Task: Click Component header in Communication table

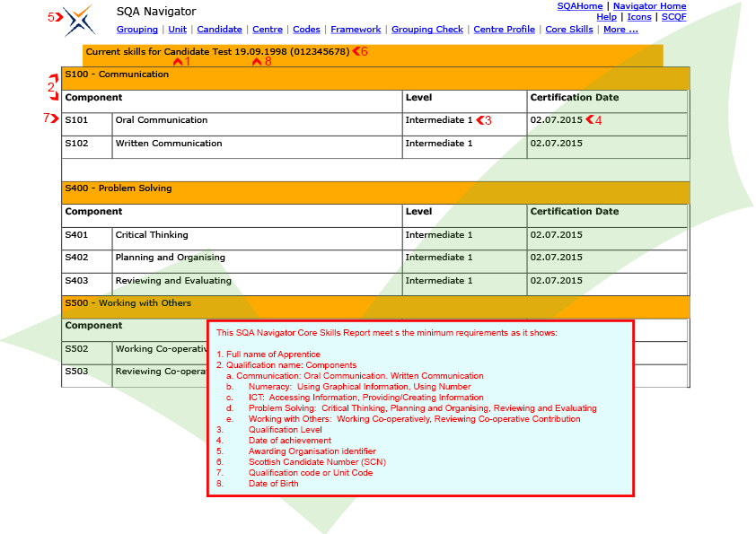Action: (232, 101)
